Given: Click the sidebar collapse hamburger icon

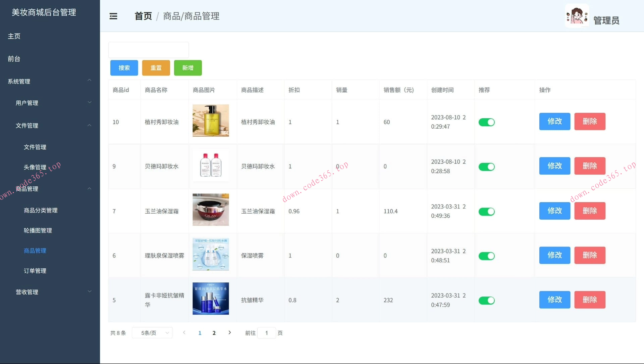Looking at the screenshot, I should (x=113, y=16).
